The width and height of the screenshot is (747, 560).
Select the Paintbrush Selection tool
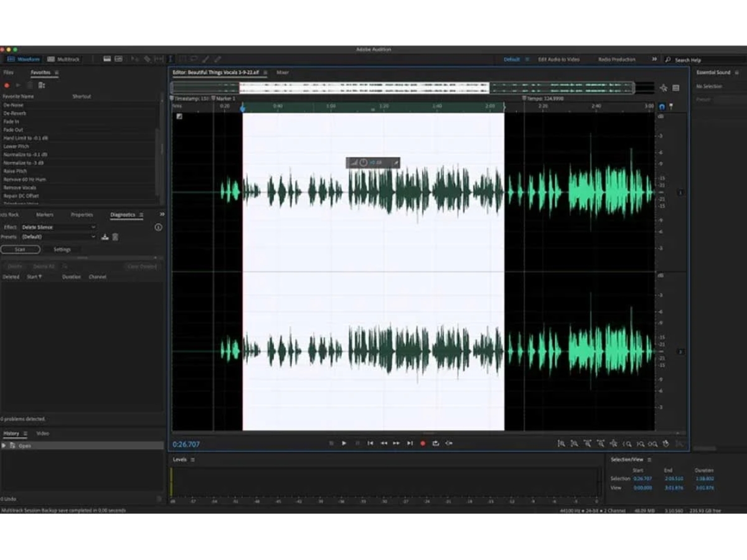205,59
